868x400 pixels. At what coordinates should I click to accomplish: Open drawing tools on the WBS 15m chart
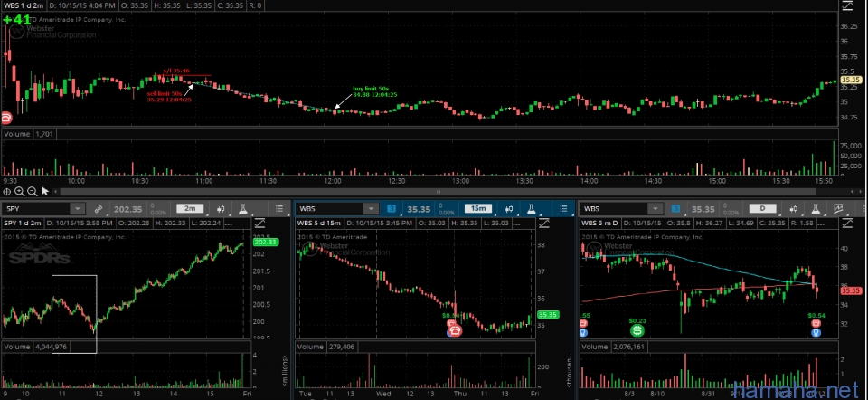(x=544, y=223)
